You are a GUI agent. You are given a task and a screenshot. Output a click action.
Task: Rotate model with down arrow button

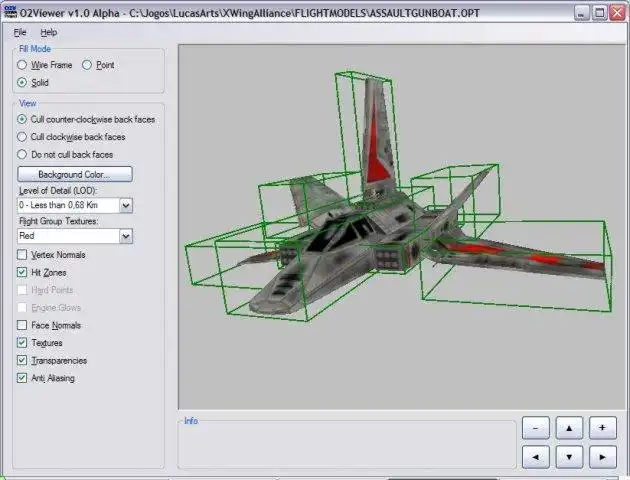[x=569, y=457]
